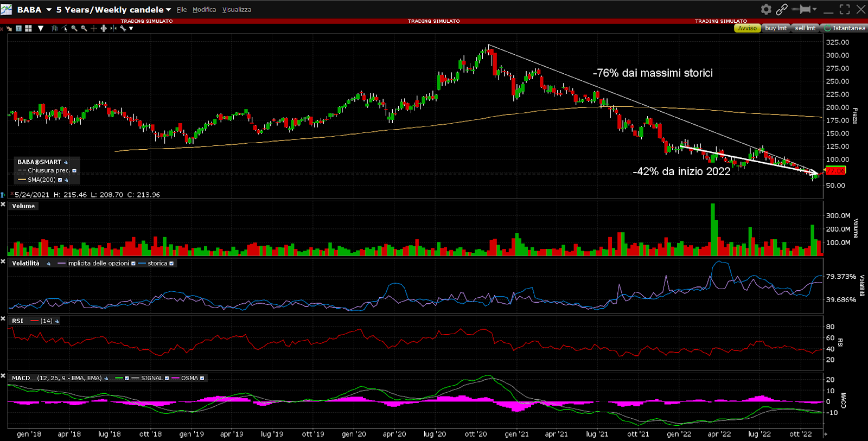Image resolution: width=868 pixels, height=441 pixels.
Task: Toggle Chiusura prec. line checkbox
Action: 74,170
